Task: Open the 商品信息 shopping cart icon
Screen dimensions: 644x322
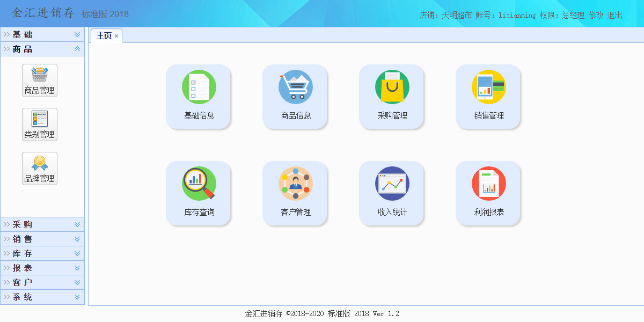Action: click(x=295, y=87)
